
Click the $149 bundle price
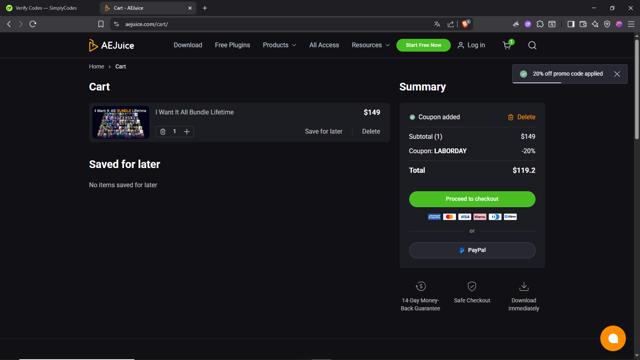coord(372,112)
